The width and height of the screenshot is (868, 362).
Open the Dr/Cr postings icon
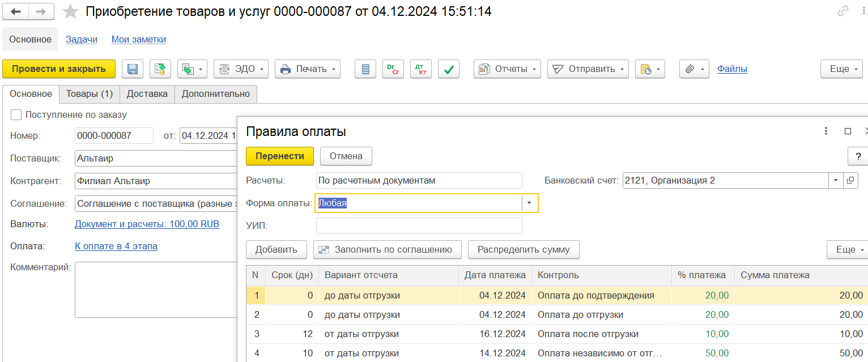click(392, 69)
